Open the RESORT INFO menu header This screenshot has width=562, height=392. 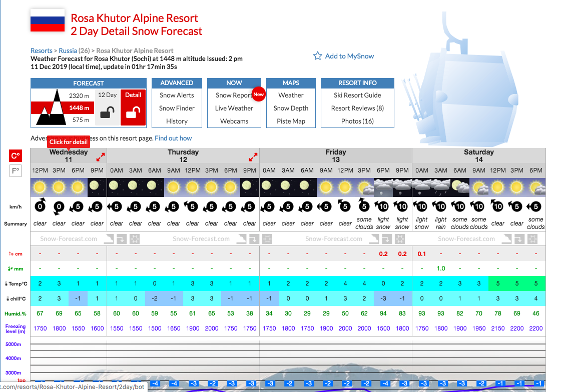[x=357, y=82]
